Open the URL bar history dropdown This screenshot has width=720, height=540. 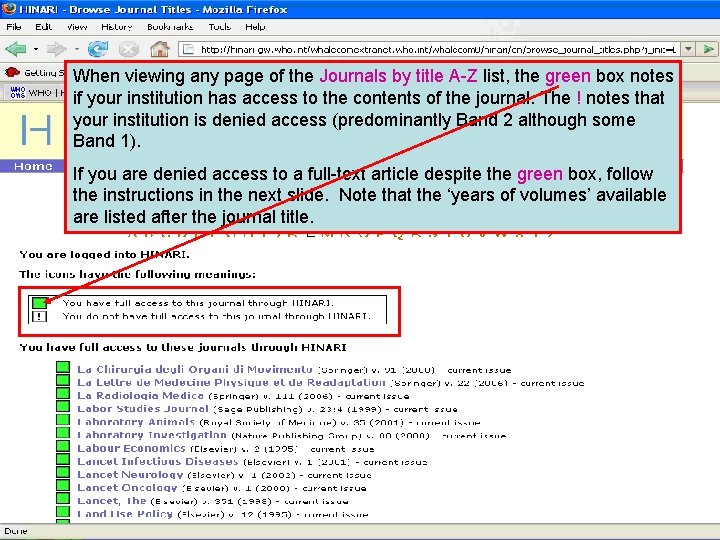688,49
